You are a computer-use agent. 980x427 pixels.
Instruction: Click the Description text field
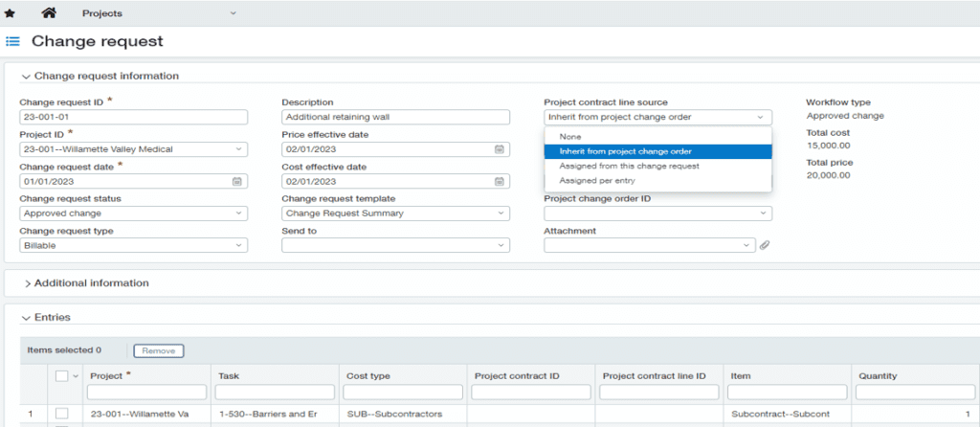pos(395,117)
